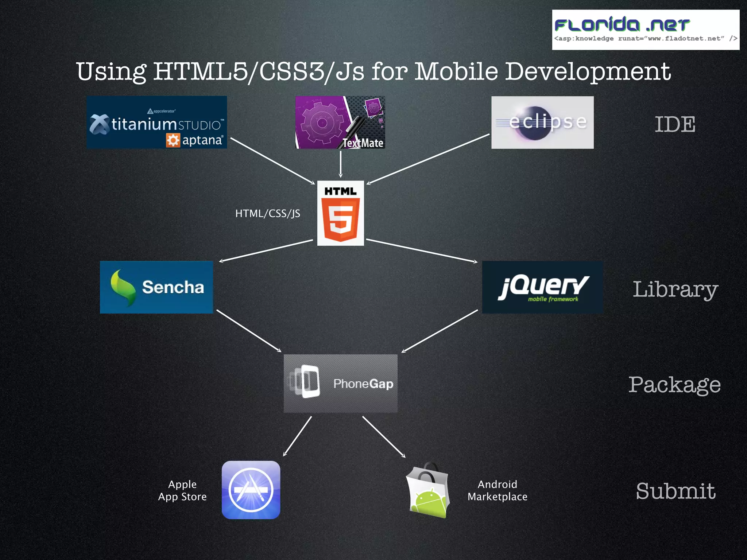Click the slide title 'Using HTML5/CSS3/Js for Mobile Development'
Screen dimensions: 747x560
point(373,71)
